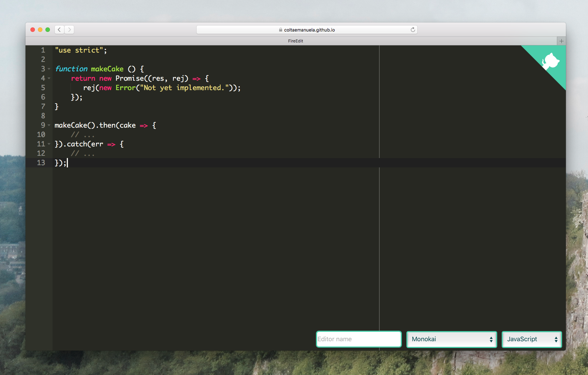Click makeCake().then(cake on line 9
The height and width of the screenshot is (375, 588).
pyautogui.click(x=95, y=125)
